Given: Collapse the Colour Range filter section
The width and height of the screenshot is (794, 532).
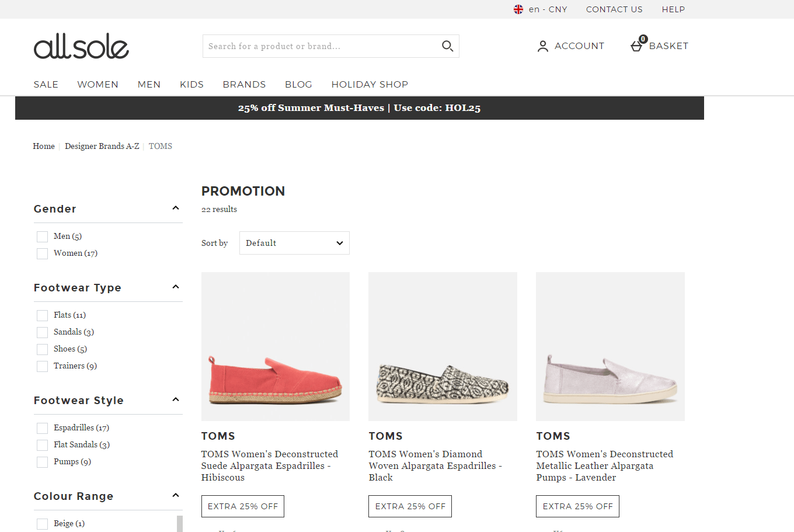Looking at the screenshot, I should [x=176, y=495].
